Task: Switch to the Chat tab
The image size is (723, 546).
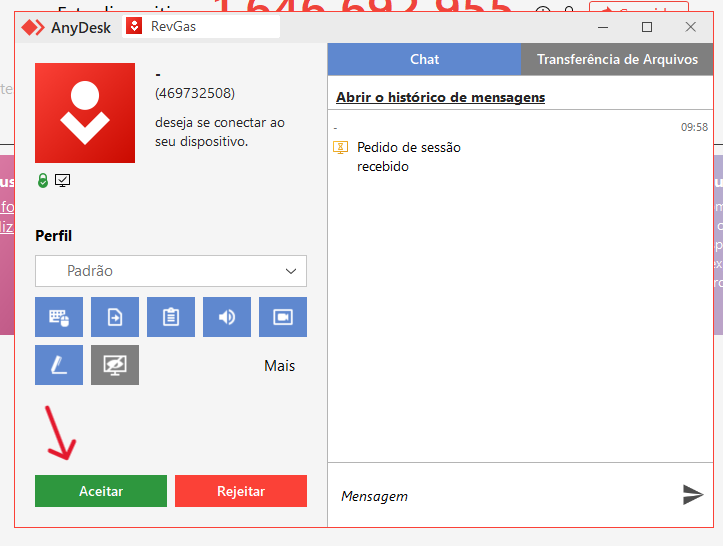Action: point(424,59)
